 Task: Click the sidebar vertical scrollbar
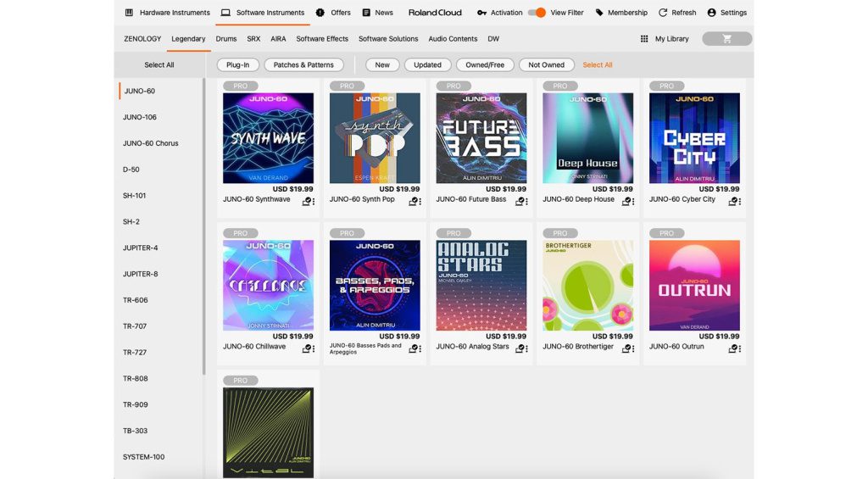click(203, 225)
